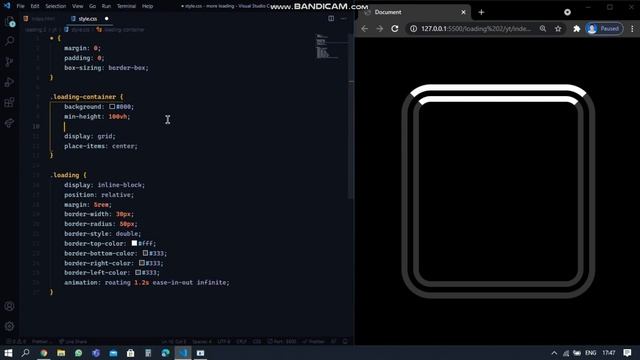Click the 17:47 clock in the taskbar
Screen dimensions: 640x360
609,353
